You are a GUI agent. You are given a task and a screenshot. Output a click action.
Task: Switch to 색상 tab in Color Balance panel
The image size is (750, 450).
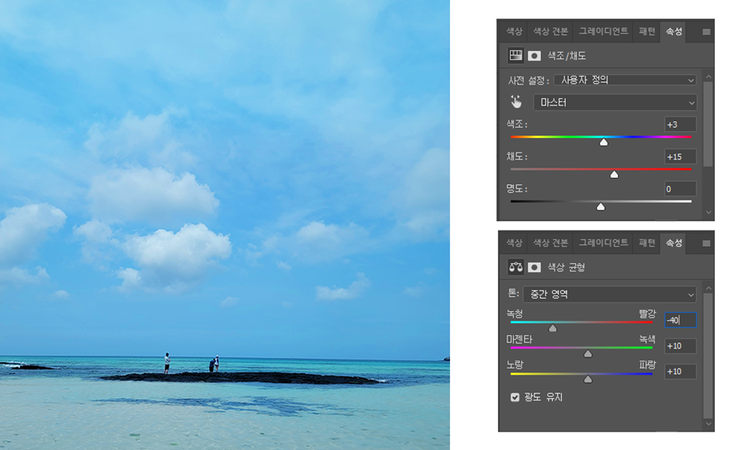pos(514,243)
